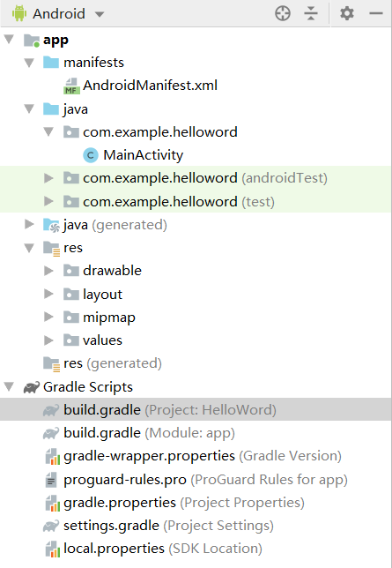The width and height of the screenshot is (392, 568).
Task: Collapse the Gradle Scripts node arrow
Action: tap(9, 386)
